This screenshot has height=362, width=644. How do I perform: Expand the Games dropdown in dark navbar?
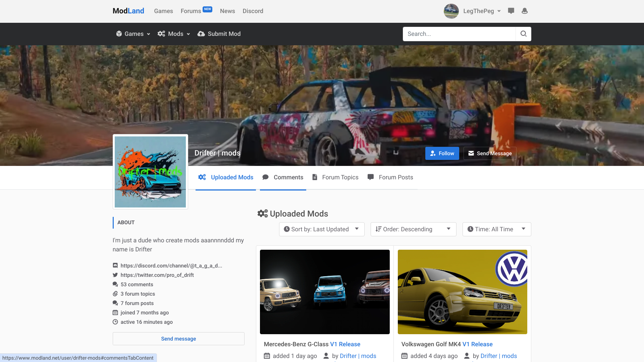133,34
